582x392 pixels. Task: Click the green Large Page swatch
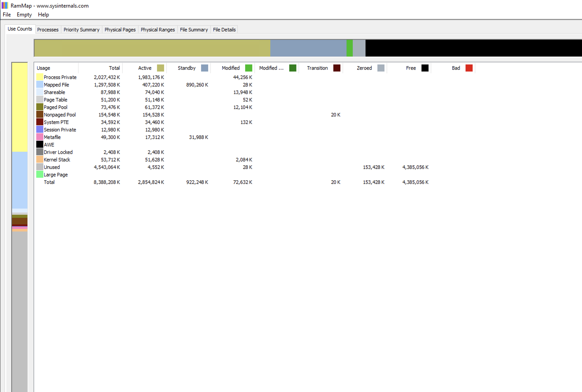[39, 174]
